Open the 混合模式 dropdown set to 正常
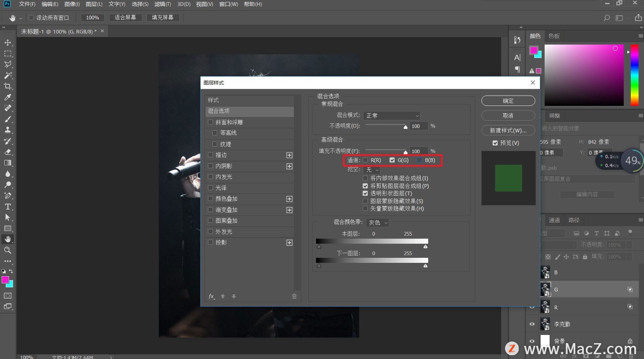Viewport: 644px width, 359px height. (x=392, y=116)
